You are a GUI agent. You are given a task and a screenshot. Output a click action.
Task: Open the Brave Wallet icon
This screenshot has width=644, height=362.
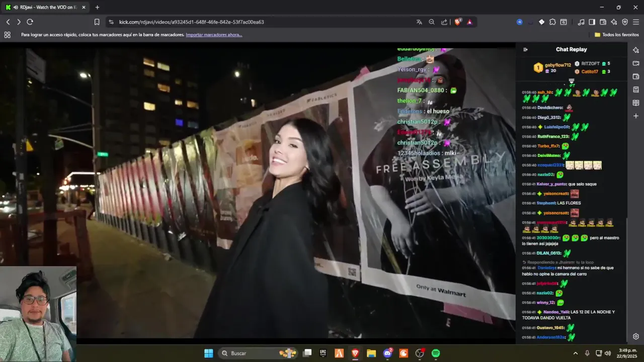pyautogui.click(x=603, y=22)
